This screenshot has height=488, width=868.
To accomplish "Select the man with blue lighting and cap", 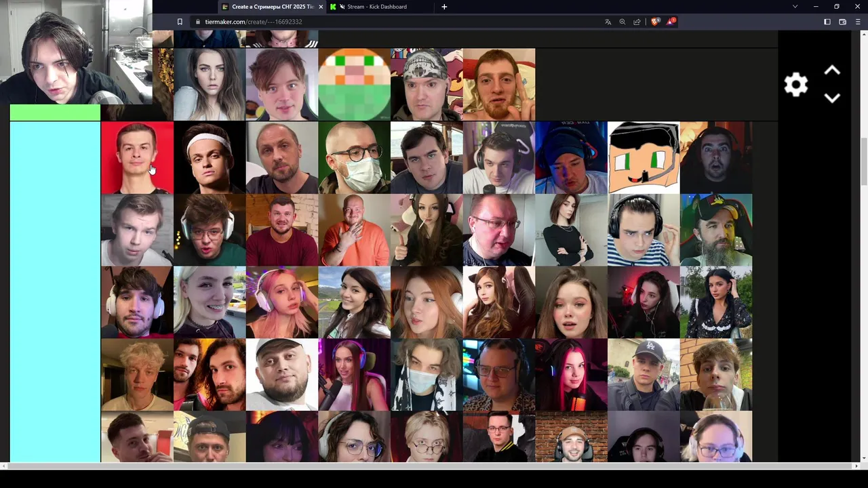I will pyautogui.click(x=571, y=158).
